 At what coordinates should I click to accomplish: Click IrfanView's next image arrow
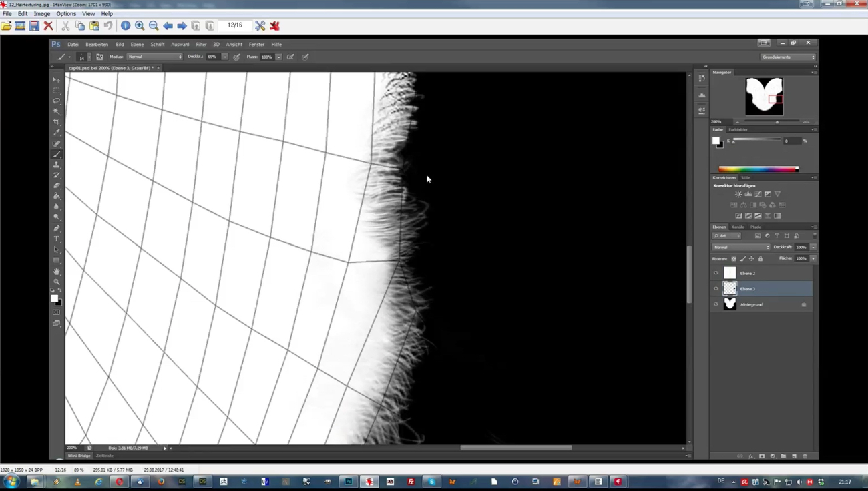[x=182, y=26]
